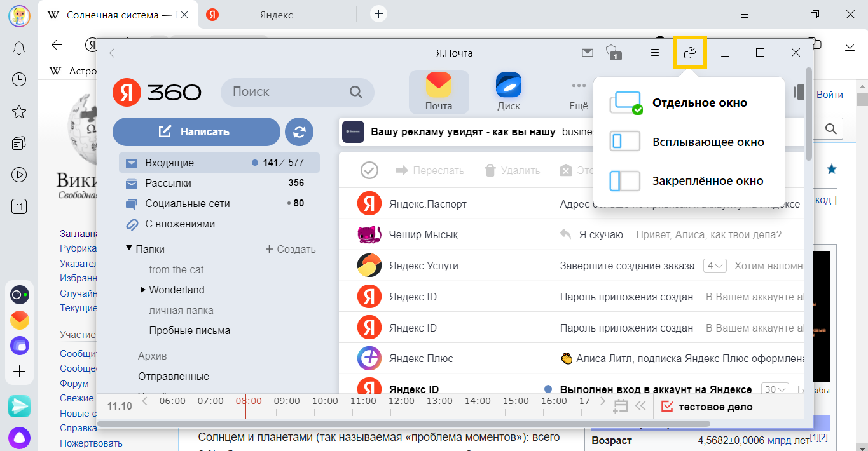Choose the Закреплённое окно option
This screenshot has width=868, height=451.
coord(707,181)
